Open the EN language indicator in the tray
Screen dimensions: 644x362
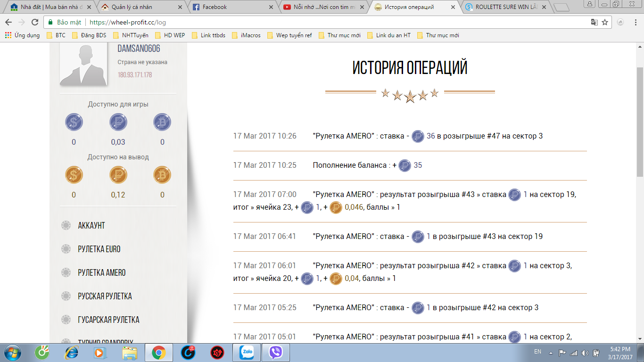click(x=537, y=352)
